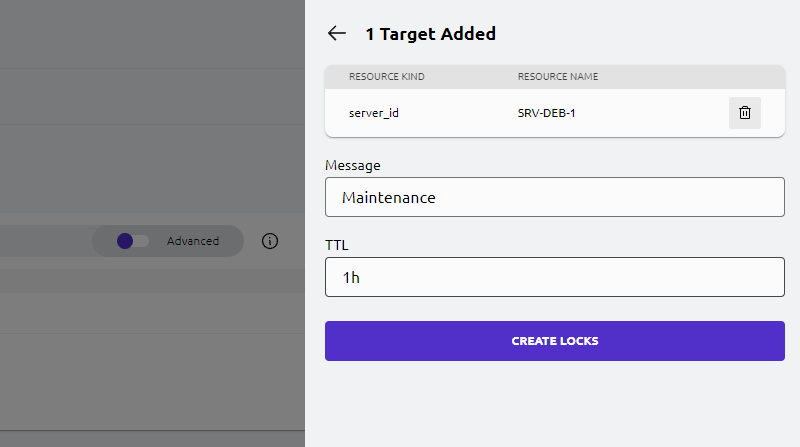The height and width of the screenshot is (447, 800).
Task: Click the 'Maintenance' text in Message box
Action: 389,198
